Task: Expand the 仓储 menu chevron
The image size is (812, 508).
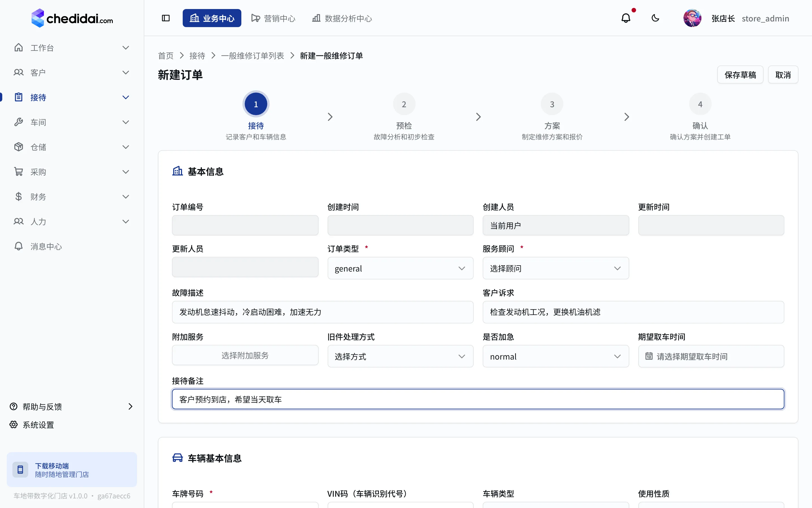Action: pos(126,147)
